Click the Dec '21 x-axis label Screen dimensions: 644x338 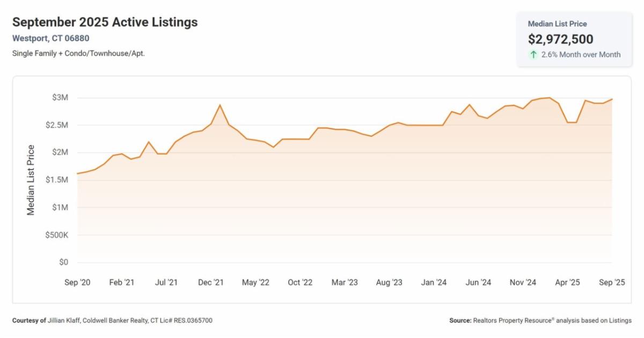click(x=211, y=282)
